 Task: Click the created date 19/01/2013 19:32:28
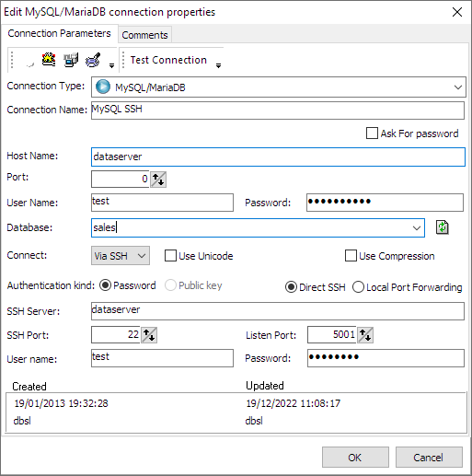62,403
